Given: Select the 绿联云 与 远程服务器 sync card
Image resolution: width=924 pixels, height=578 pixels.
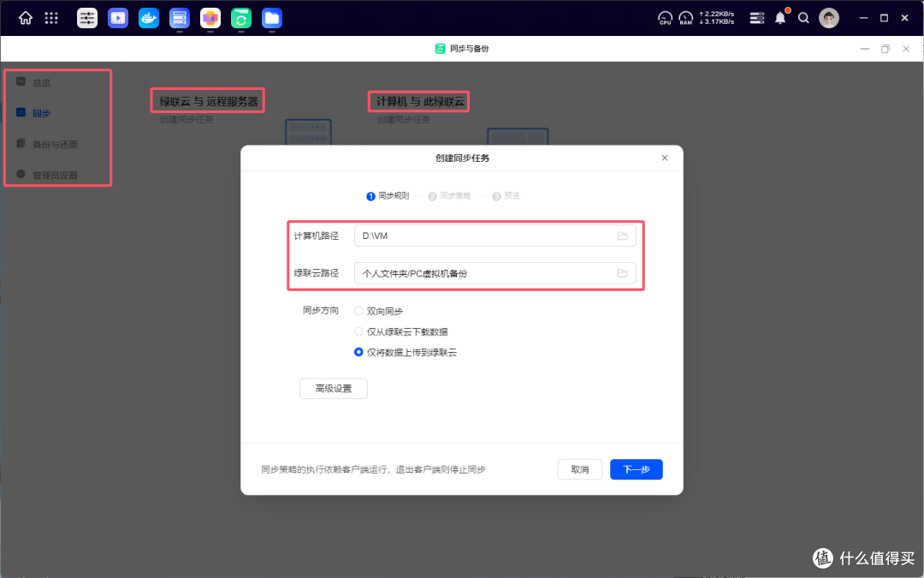Looking at the screenshot, I should pos(246,135).
